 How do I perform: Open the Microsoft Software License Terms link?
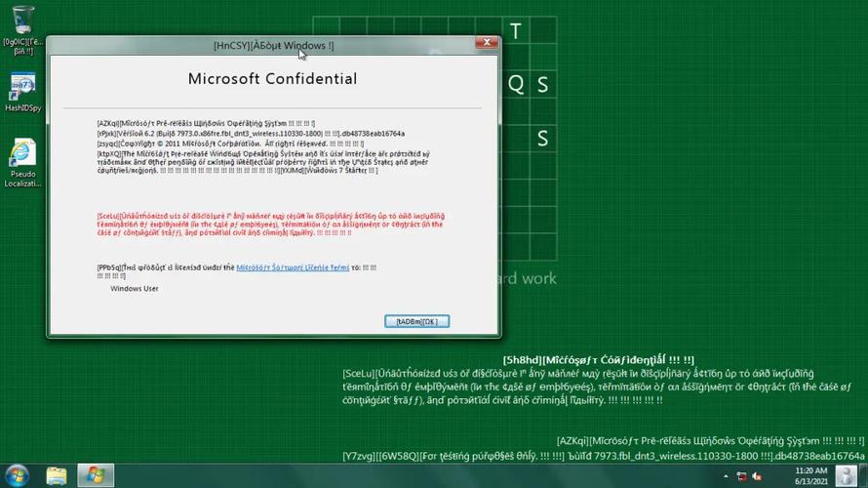point(293,267)
